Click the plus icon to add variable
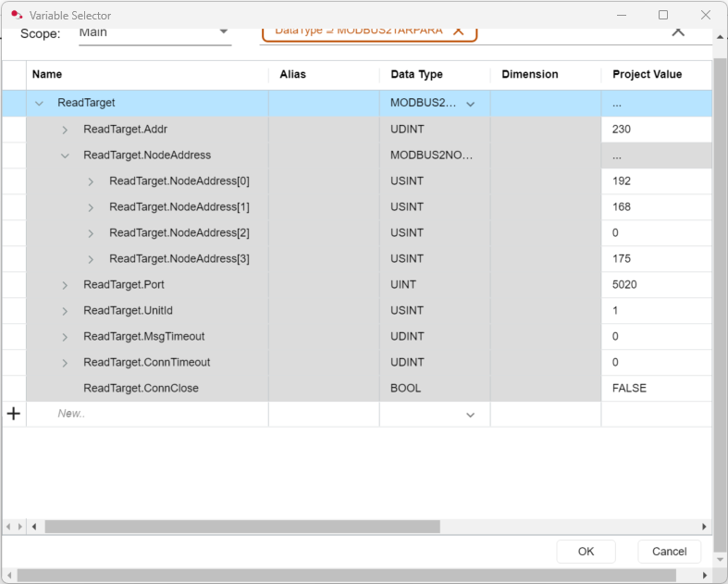The image size is (728, 584). [x=14, y=414]
